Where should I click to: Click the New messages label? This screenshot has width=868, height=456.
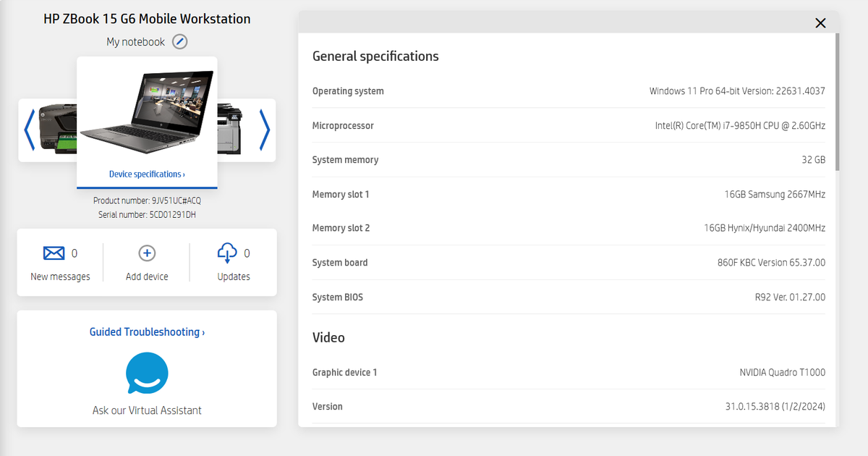(x=60, y=276)
